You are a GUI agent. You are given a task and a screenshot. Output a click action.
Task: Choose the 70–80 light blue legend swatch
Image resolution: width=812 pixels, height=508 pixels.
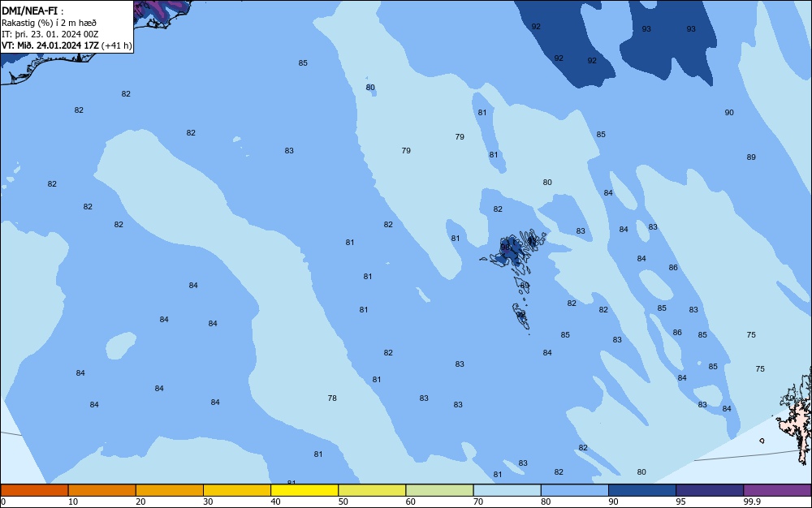[507, 490]
